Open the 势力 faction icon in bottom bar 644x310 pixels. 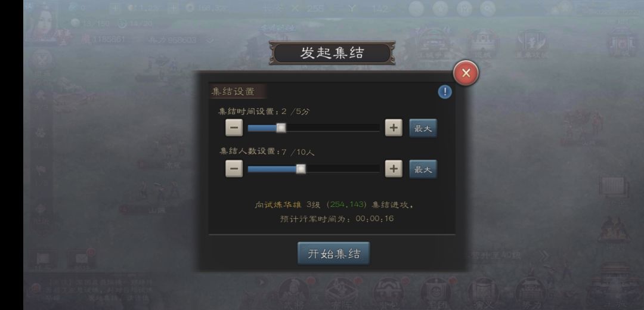(x=531, y=292)
